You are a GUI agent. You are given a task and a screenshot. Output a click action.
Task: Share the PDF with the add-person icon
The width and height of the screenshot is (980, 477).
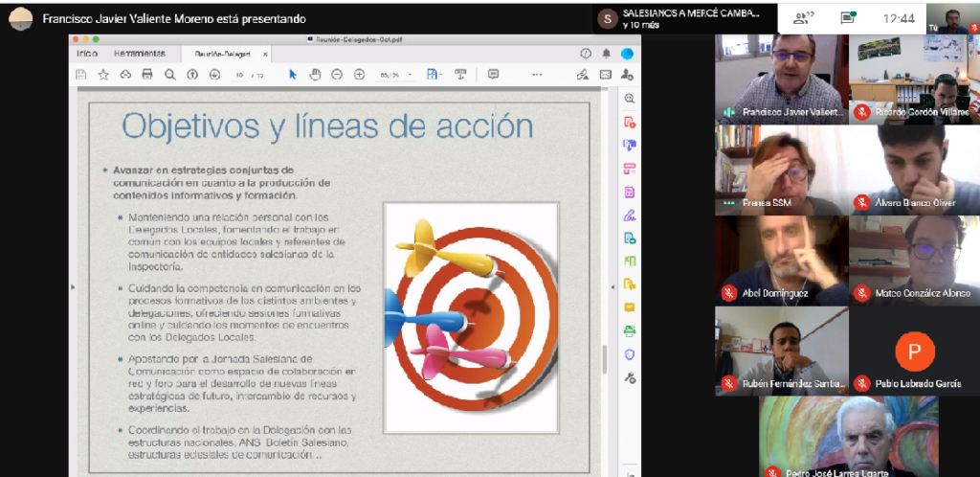(627, 75)
